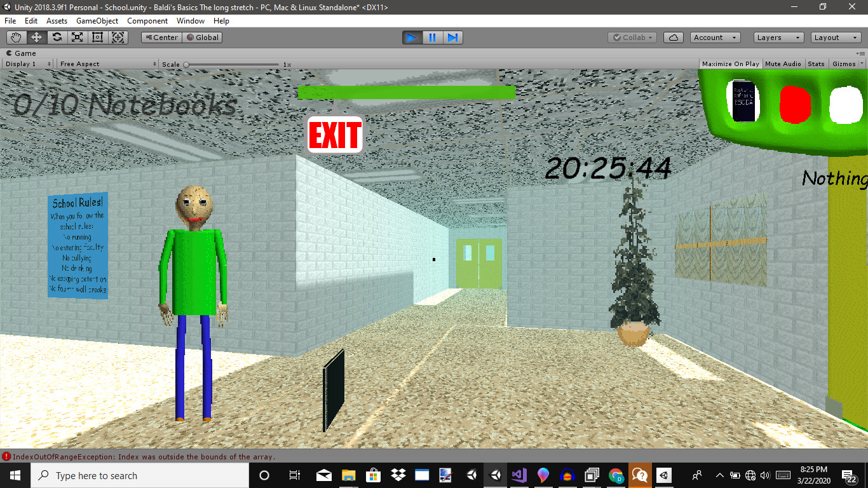Select the Hand tool in the toolbar
Image resolution: width=868 pixels, height=488 pixels.
tap(17, 37)
